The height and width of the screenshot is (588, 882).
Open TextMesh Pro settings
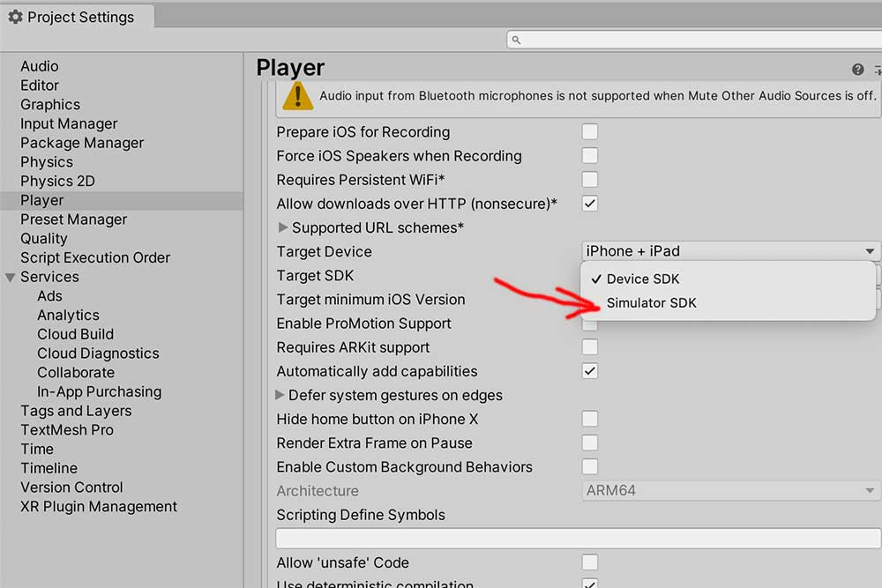click(67, 430)
